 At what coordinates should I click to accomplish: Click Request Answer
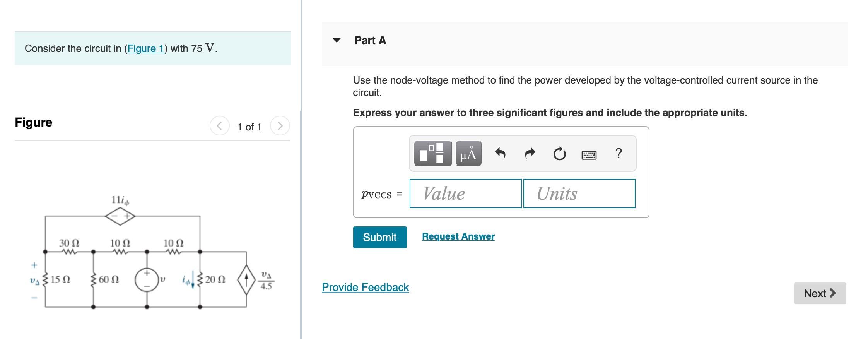tap(458, 236)
